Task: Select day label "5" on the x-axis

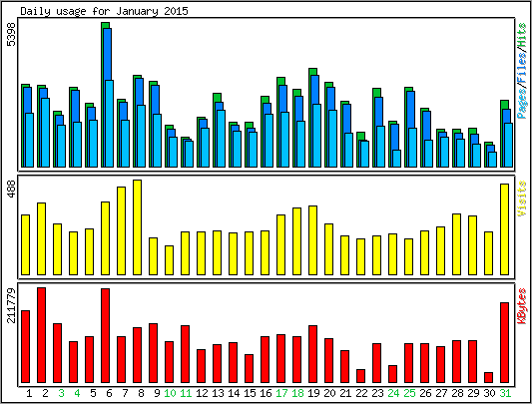Action: pos(93,393)
